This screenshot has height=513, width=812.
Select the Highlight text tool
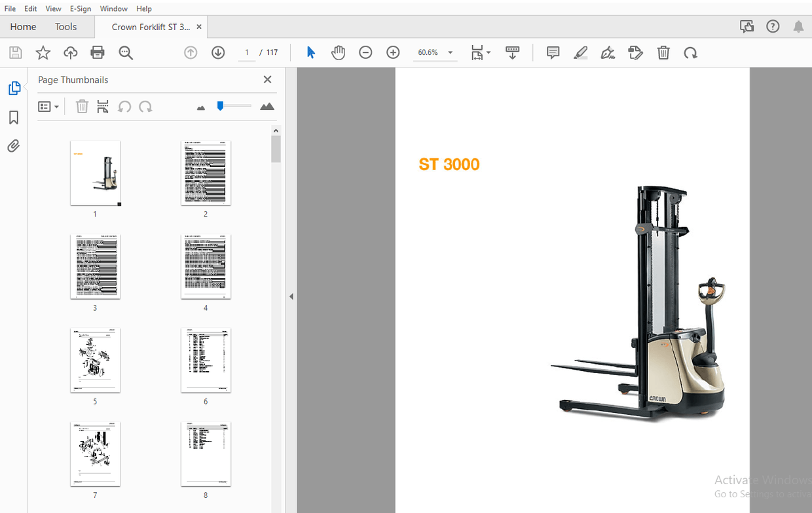581,52
